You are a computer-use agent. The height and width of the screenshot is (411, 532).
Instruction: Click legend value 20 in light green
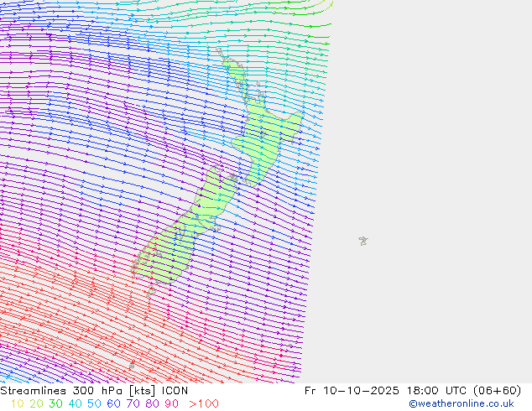point(36,403)
